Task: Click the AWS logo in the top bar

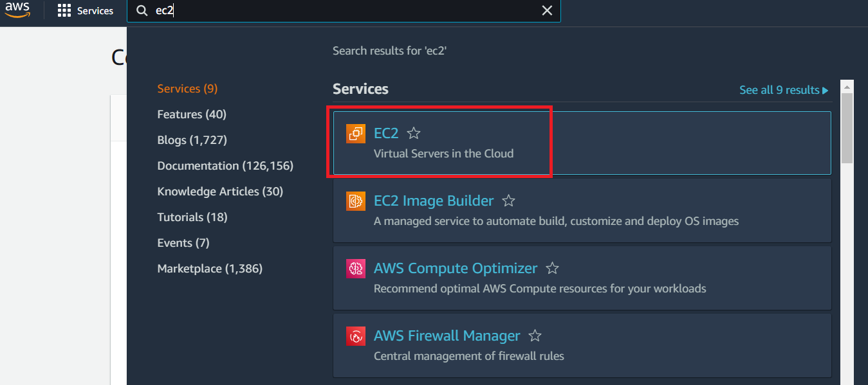Action: 17,10
